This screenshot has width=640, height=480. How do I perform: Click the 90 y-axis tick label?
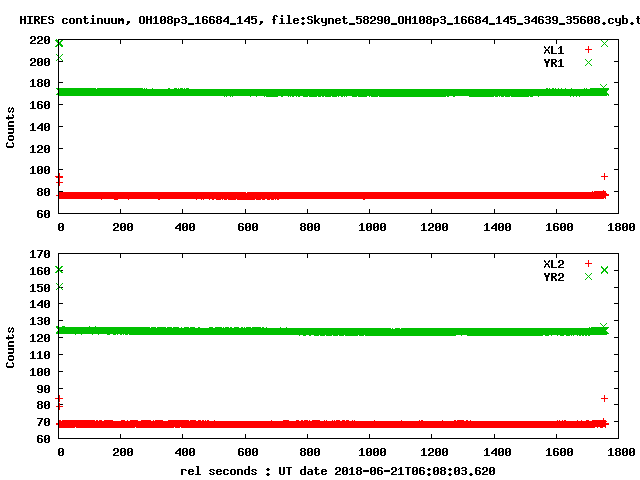[x=43, y=389]
